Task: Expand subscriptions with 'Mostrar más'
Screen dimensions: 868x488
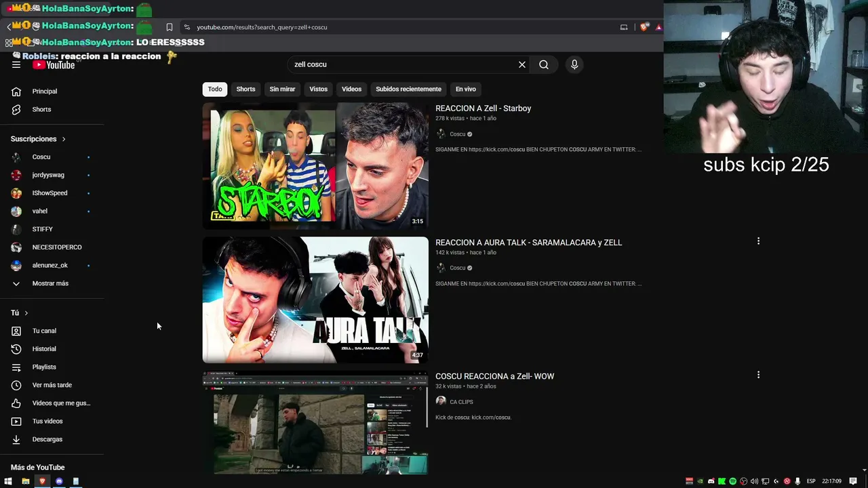Action: click(52, 283)
